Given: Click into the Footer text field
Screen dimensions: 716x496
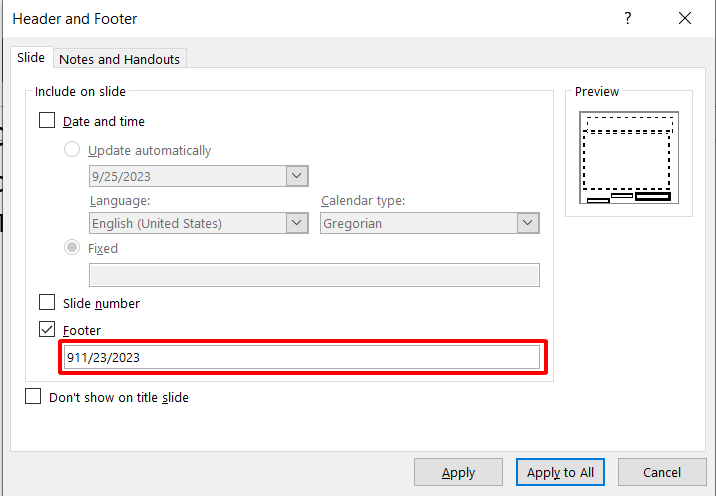Looking at the screenshot, I should pos(301,357).
